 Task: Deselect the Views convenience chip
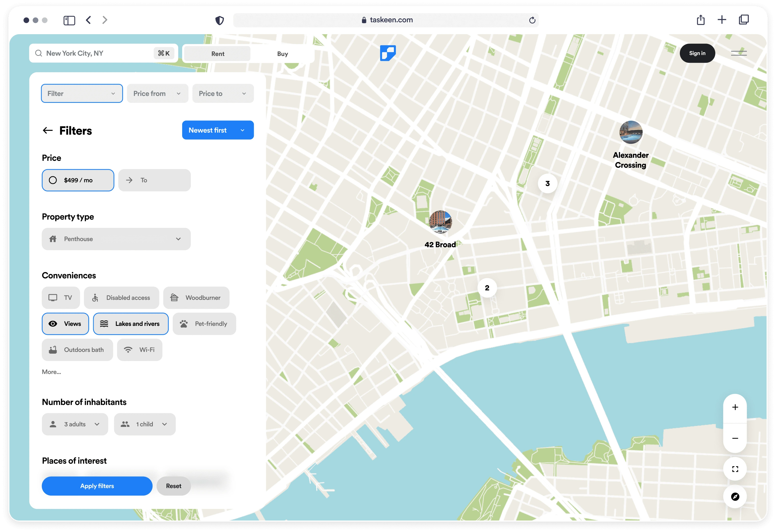[x=66, y=324]
